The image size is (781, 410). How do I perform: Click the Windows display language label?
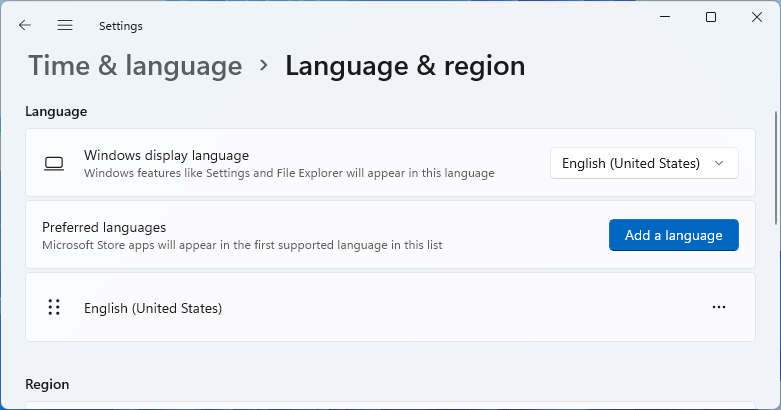coord(166,155)
